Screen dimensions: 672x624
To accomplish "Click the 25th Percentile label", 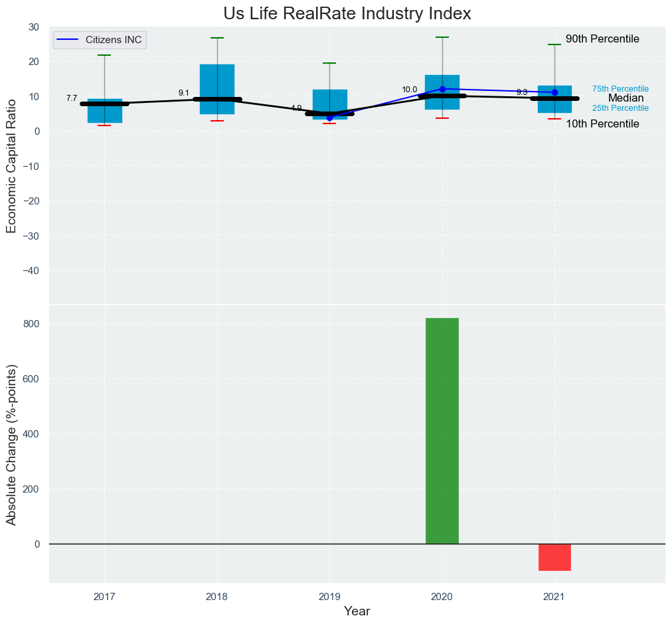I will coord(620,108).
